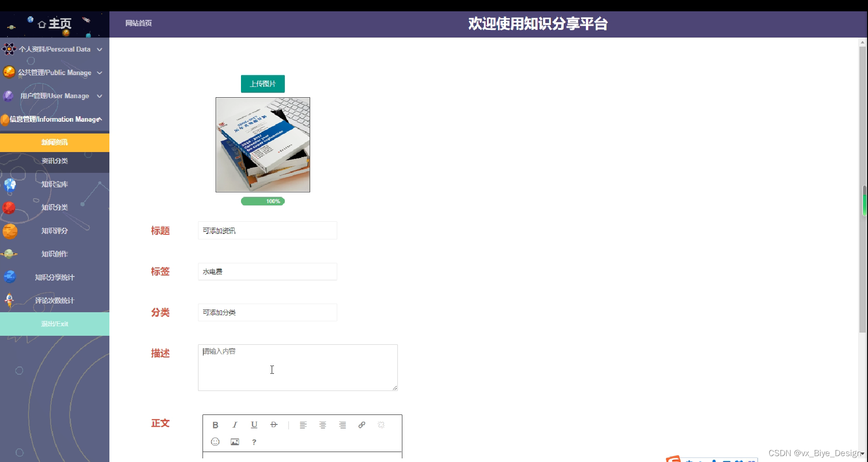The image size is (868, 462).
Task: Align text left in the editor
Action: pos(303,425)
